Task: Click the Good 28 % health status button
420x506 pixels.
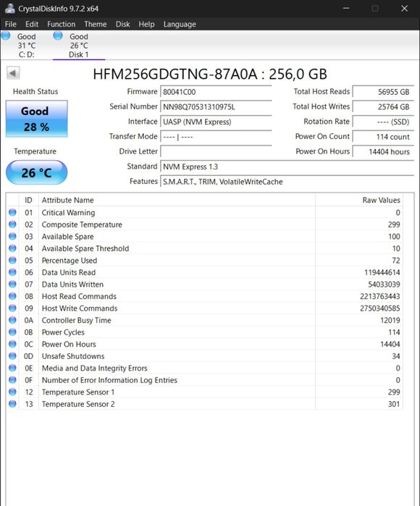Action: [x=36, y=119]
